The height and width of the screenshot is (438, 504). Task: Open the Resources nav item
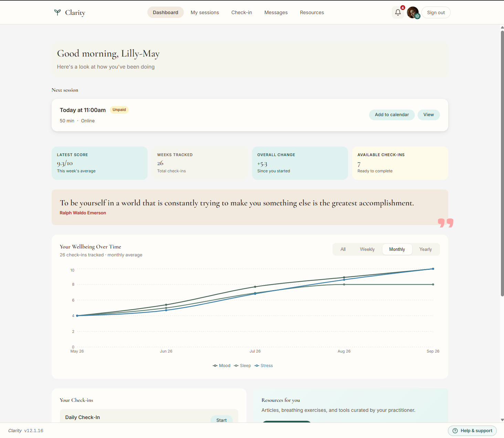pyautogui.click(x=312, y=12)
